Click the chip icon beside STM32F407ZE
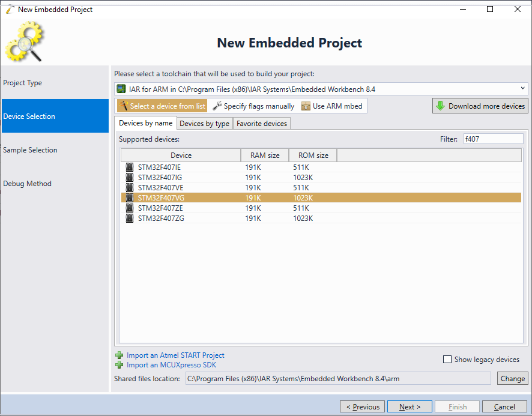 [130, 208]
